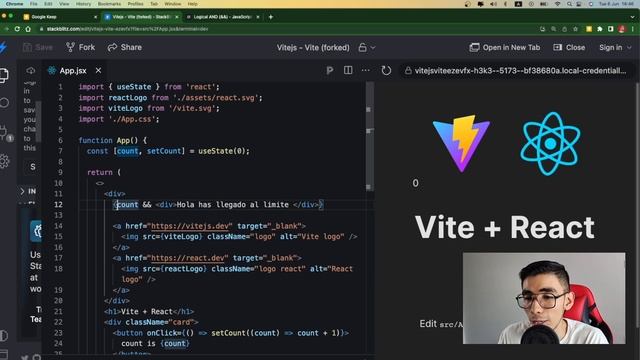The width and height of the screenshot is (640, 360).
Task: Open the editor more actions ellipsis
Action: (x=365, y=71)
